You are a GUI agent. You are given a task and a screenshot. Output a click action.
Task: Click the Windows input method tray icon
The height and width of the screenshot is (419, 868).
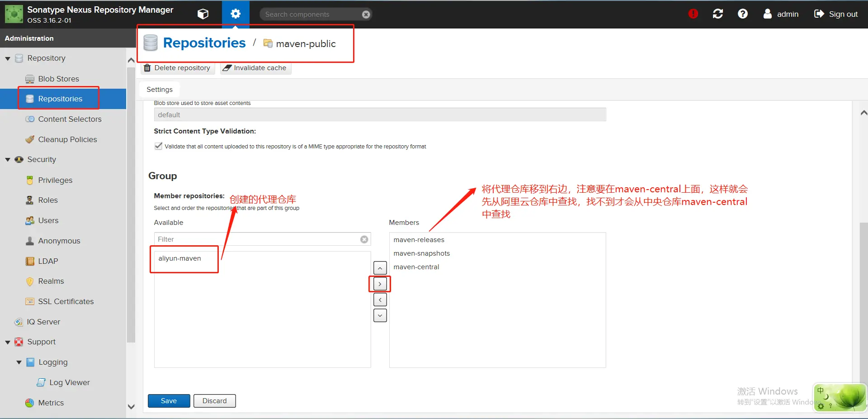840,397
